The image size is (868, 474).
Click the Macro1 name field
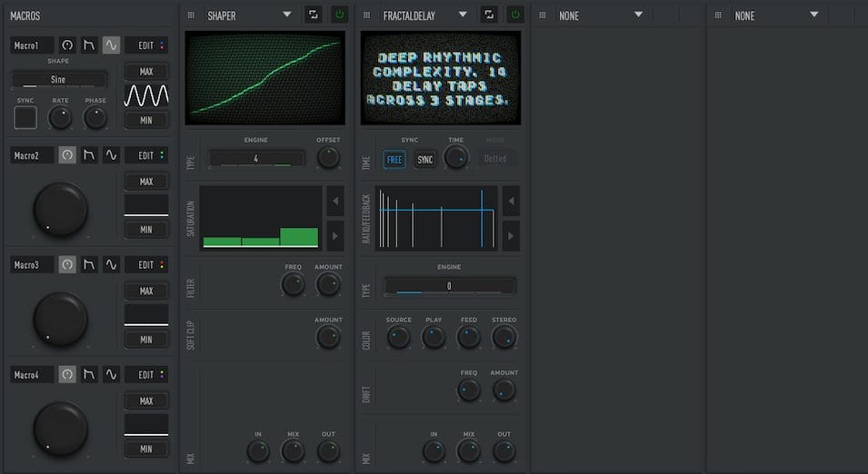(x=32, y=45)
